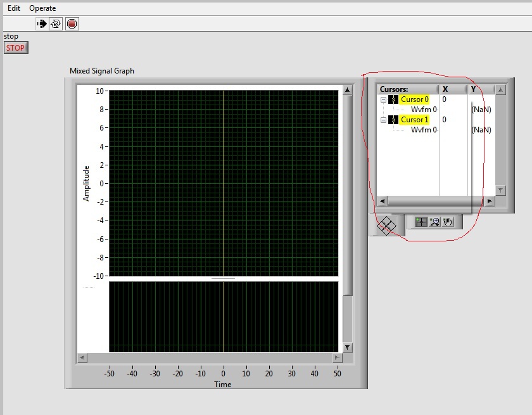Click cursor legend horizontal scrollbar thumb

pyautogui.click(x=435, y=201)
